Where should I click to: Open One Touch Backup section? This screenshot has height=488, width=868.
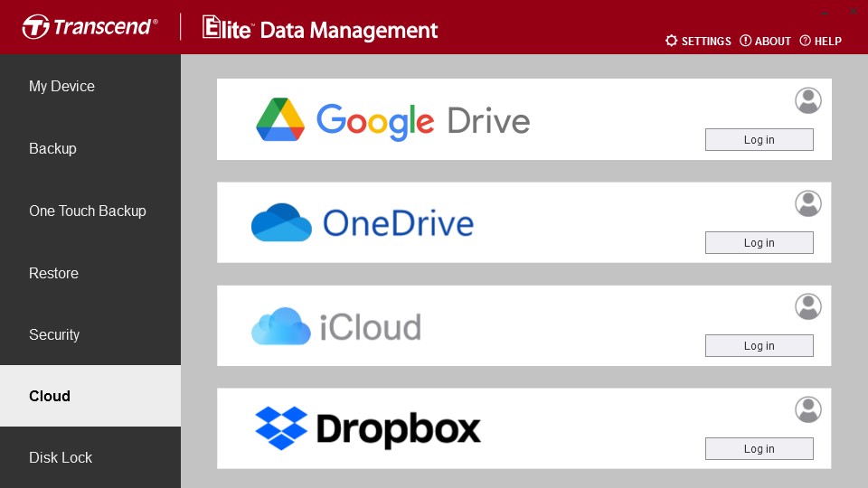pyautogui.click(x=90, y=211)
